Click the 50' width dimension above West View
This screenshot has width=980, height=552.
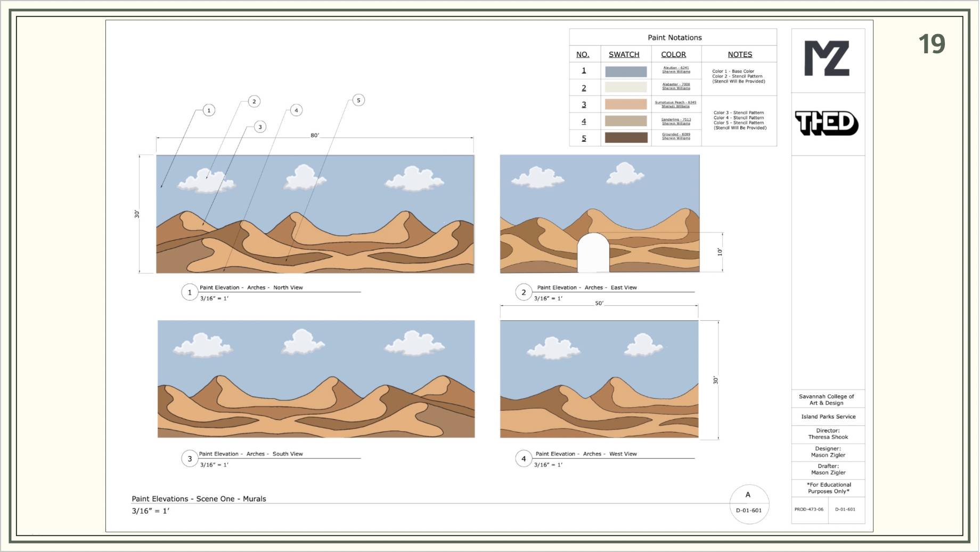point(599,303)
